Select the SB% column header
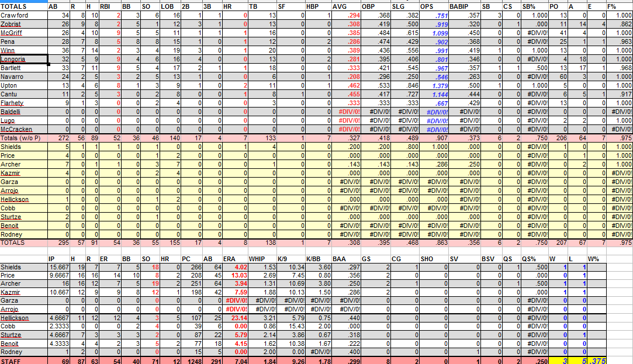Screen dimensions: 633x364 click(x=535, y=6)
